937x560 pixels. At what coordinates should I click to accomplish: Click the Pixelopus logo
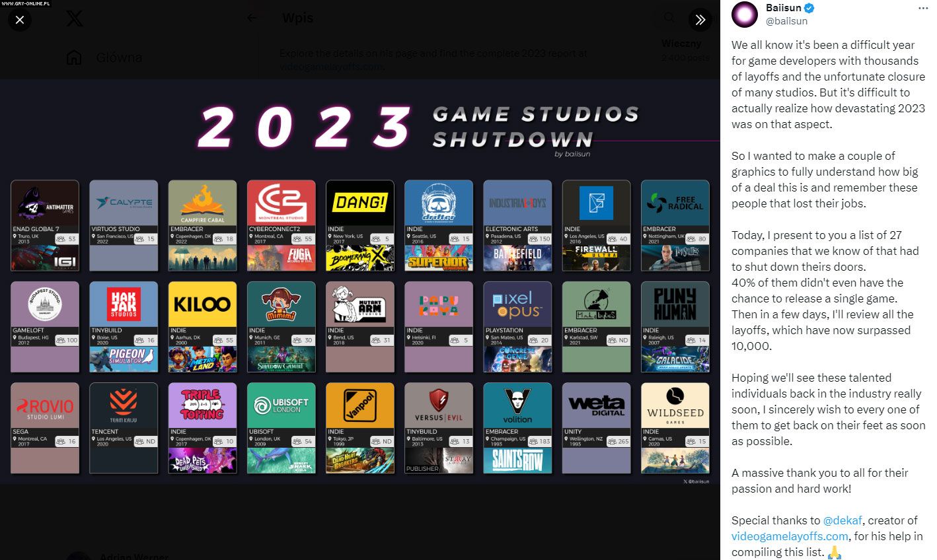(517, 304)
